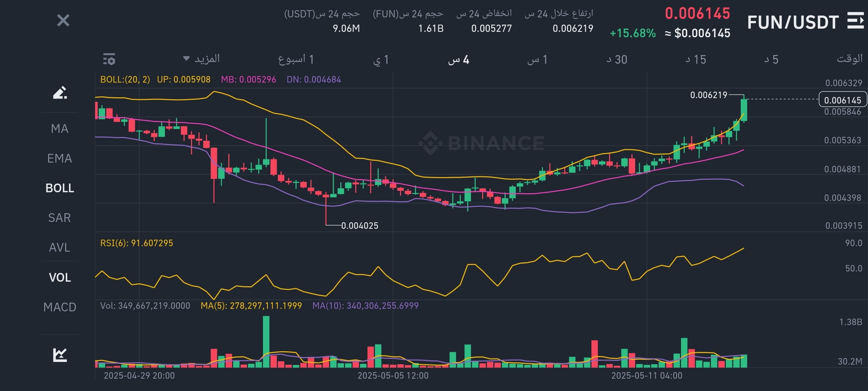Image resolution: width=868 pixels, height=391 pixels.
Task: Click the red 0.006145 last price
Action: coord(698,13)
